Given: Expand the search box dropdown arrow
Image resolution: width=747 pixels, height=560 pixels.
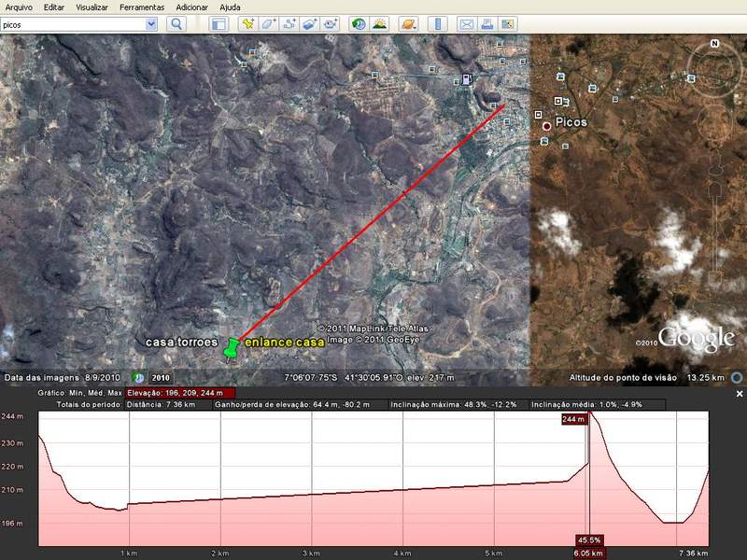Looking at the screenshot, I should [x=151, y=24].
